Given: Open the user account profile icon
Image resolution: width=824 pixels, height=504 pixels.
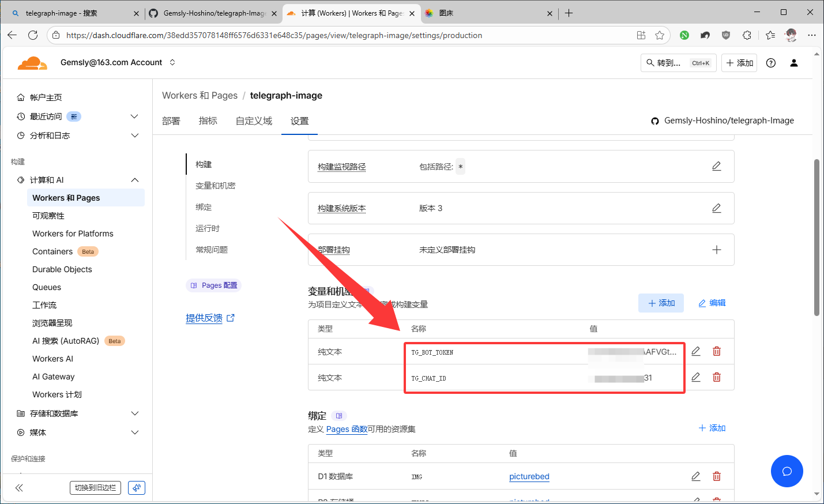Looking at the screenshot, I should 794,63.
